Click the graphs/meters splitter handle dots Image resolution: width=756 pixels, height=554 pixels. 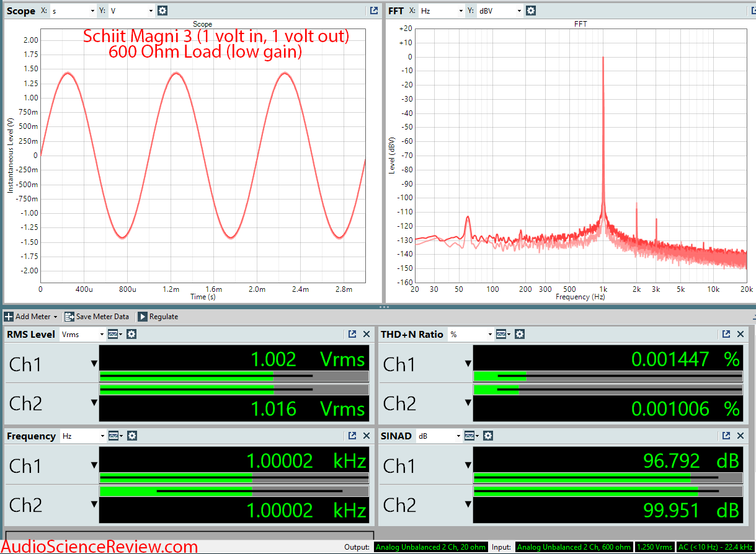[384, 307]
